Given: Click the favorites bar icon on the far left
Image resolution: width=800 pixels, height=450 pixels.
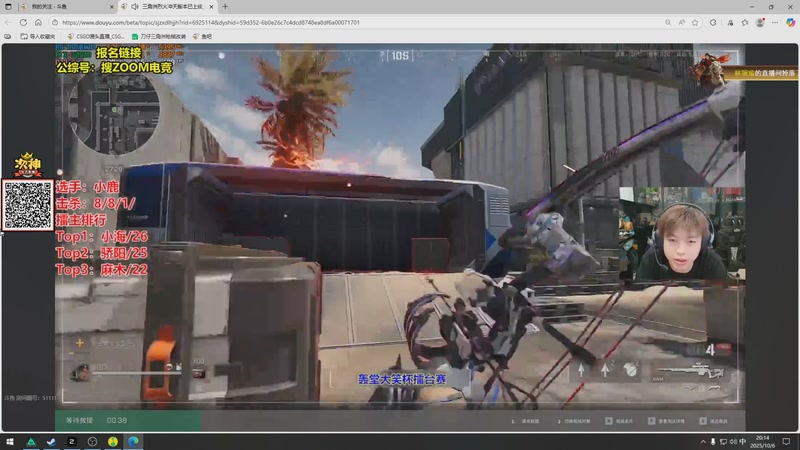Looking at the screenshot, I should click(8, 36).
